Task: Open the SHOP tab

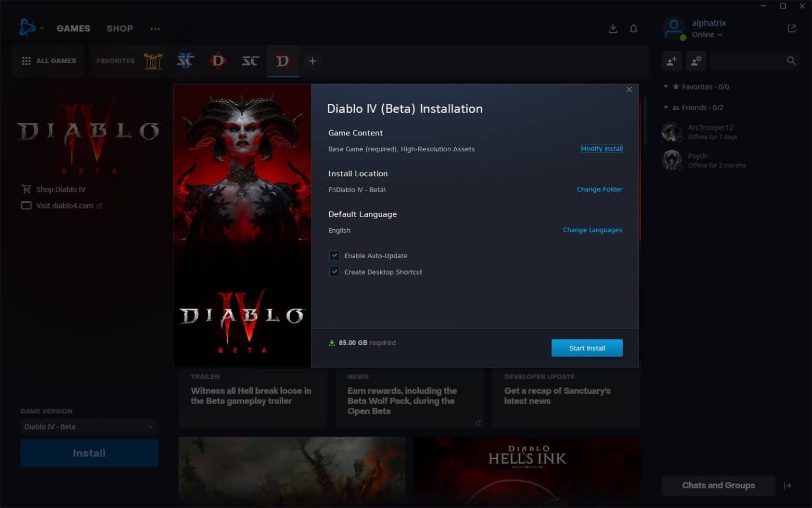Action: 120,29
